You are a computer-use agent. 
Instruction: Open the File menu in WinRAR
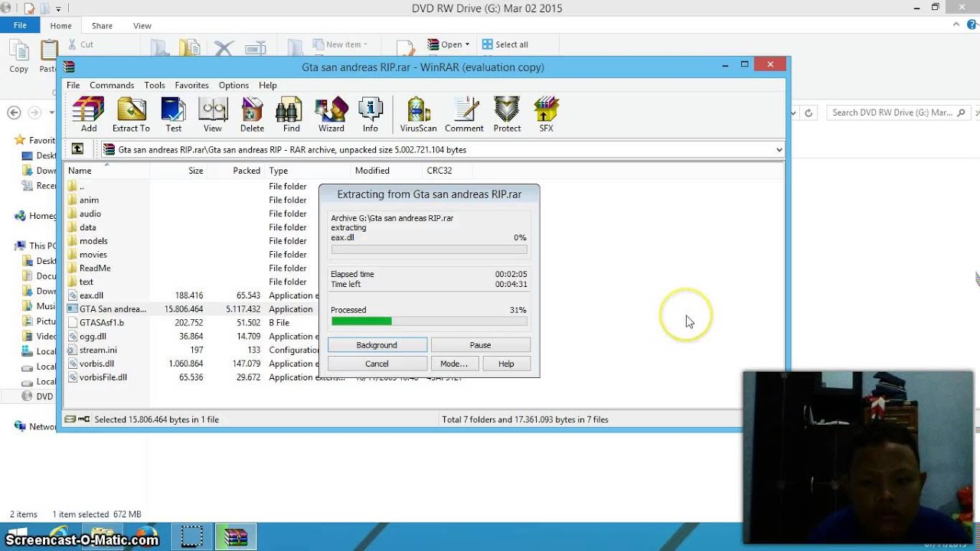(73, 85)
